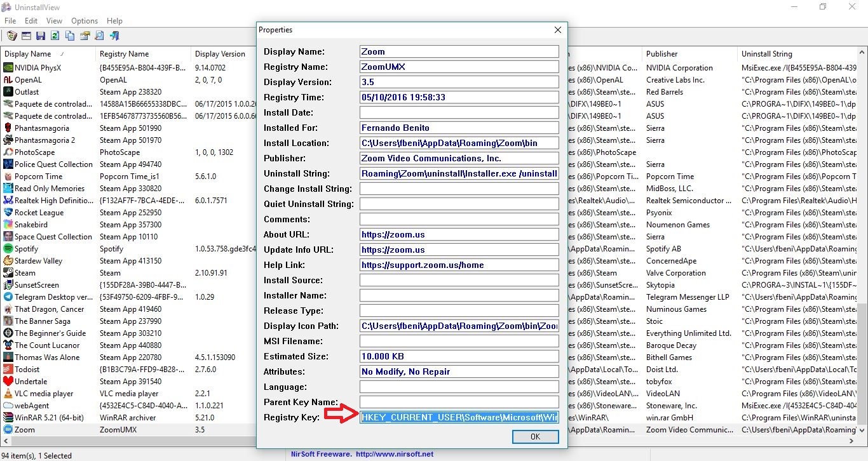Click the Registry Name field ZoomUMX
The height and width of the screenshot is (461, 868).
(x=459, y=67)
